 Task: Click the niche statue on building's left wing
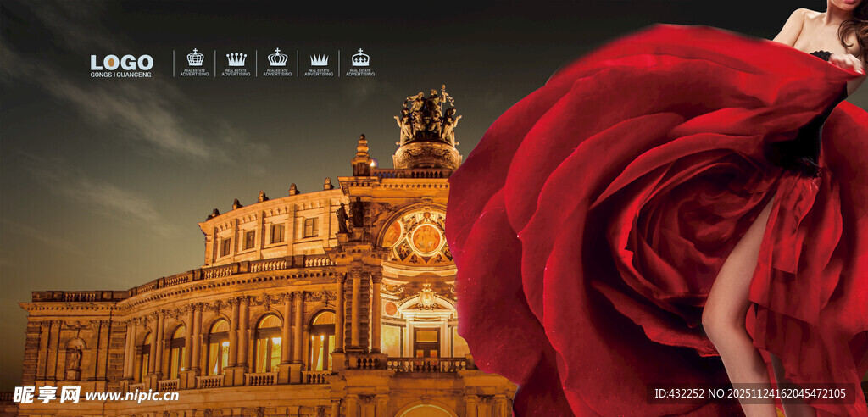[75, 356]
